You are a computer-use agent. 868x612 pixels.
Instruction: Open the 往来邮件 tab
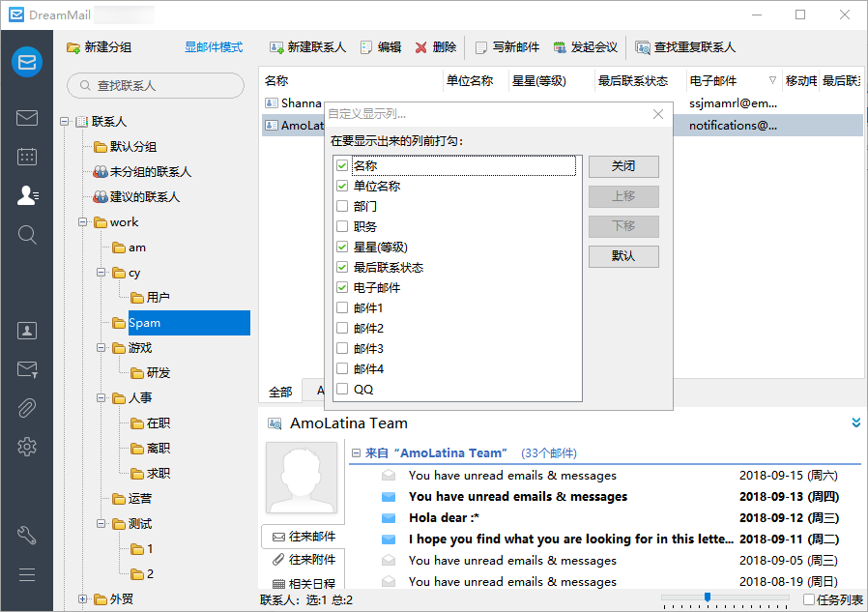304,537
